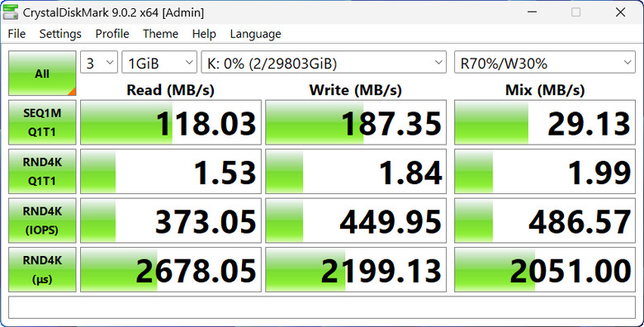The height and width of the screenshot is (327, 644).
Task: Click the RND4K (IOPS) button
Action: (42, 220)
